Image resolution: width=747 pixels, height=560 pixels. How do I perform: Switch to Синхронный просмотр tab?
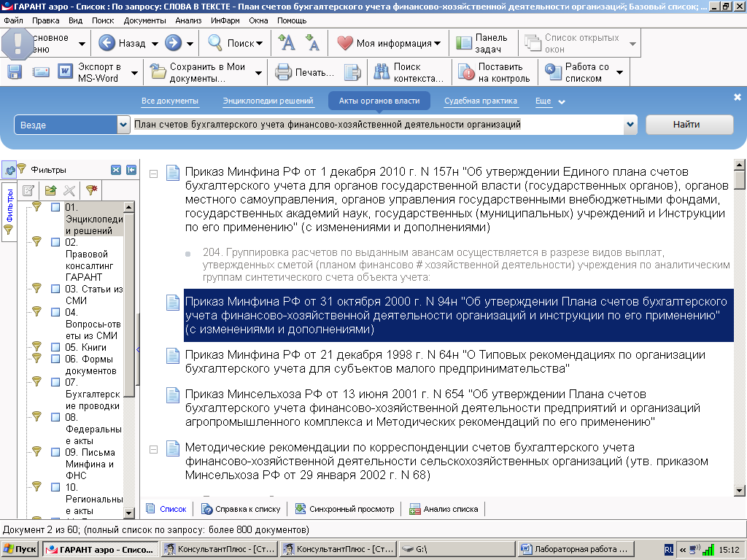pos(345,509)
